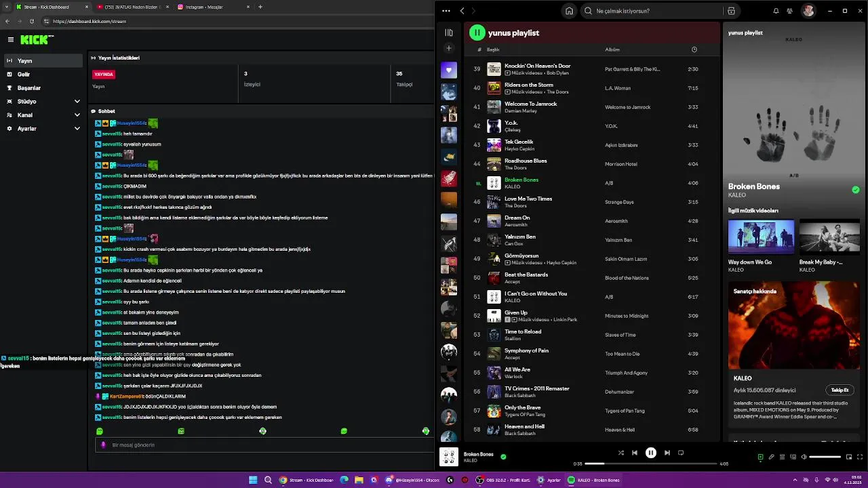Open a new Chrome tab
868x488 pixels.
pyautogui.click(x=260, y=7)
